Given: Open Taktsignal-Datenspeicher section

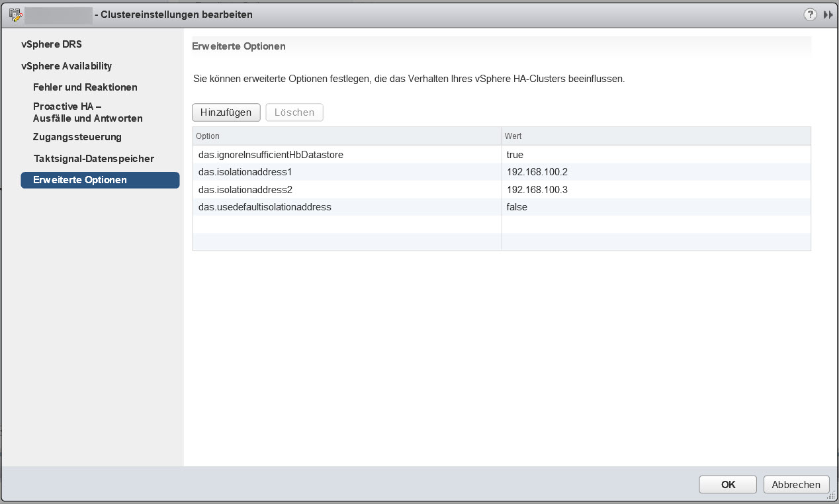Looking at the screenshot, I should (x=94, y=159).
